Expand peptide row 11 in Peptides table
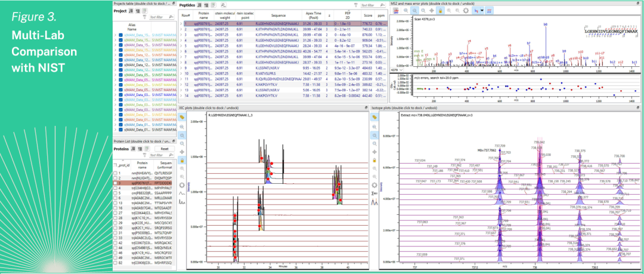 pyautogui.click(x=181, y=78)
